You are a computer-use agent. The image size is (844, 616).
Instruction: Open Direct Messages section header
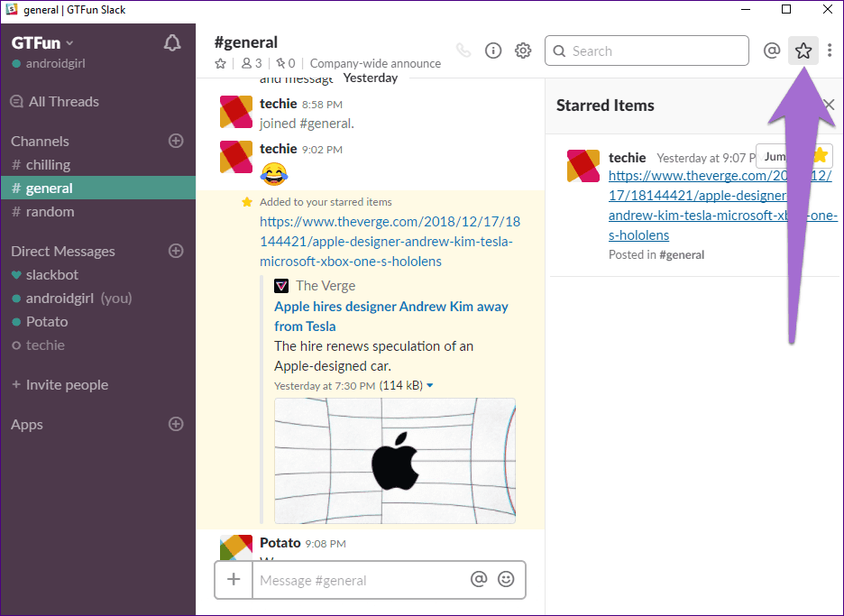(x=63, y=251)
